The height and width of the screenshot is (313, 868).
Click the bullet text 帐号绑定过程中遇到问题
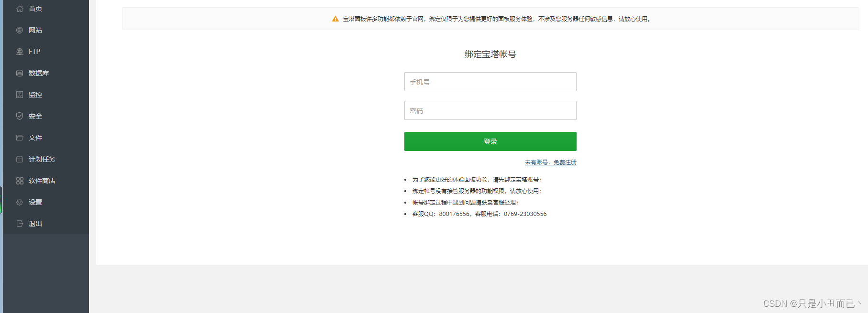click(466, 203)
